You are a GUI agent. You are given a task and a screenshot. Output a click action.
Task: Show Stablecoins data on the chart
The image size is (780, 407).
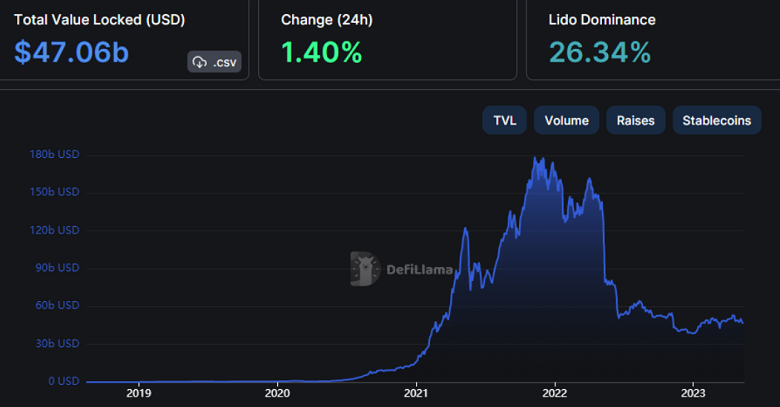pyautogui.click(x=716, y=121)
